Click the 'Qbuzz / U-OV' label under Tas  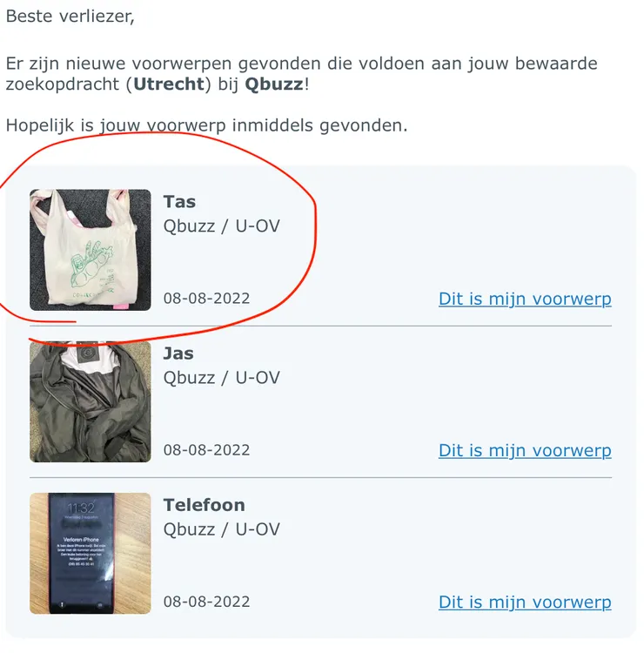click(x=221, y=226)
